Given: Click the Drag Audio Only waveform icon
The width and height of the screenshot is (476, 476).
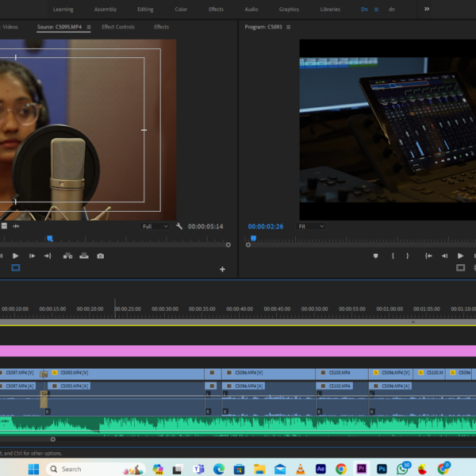Looking at the screenshot, I should 16,226.
